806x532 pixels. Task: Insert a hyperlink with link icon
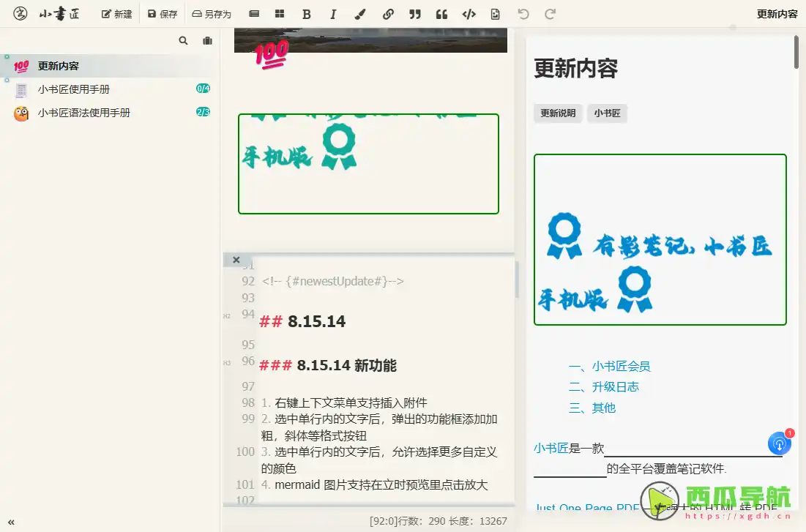388,14
